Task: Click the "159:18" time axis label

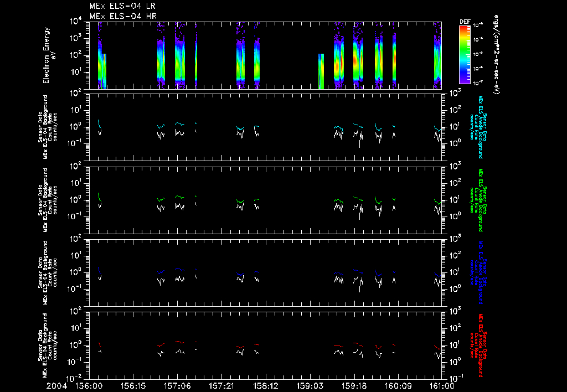Action: [x=354, y=386]
